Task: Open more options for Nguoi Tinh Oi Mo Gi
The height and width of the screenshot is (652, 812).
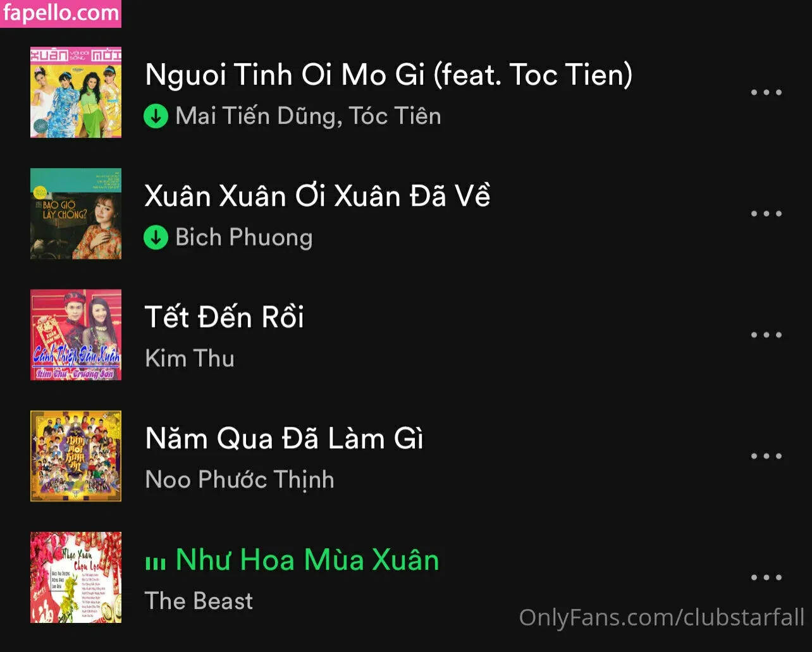Action: pos(766,92)
